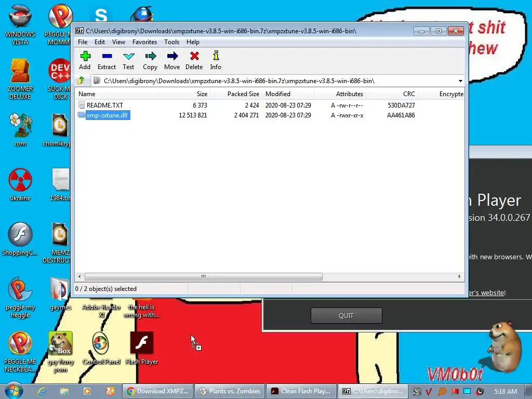
Task: Expand the address path dropdown arrow
Action: [x=460, y=81]
